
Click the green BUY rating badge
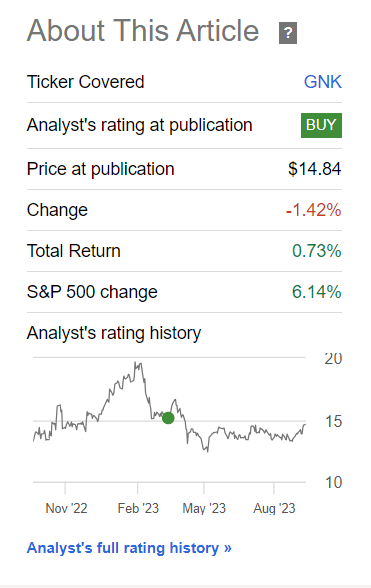(x=321, y=125)
